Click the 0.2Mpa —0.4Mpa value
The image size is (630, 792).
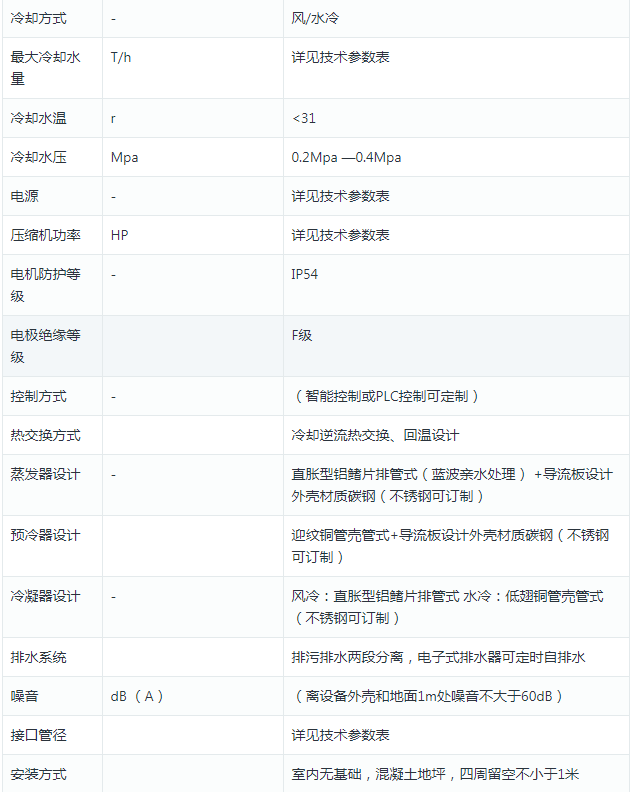coord(346,157)
